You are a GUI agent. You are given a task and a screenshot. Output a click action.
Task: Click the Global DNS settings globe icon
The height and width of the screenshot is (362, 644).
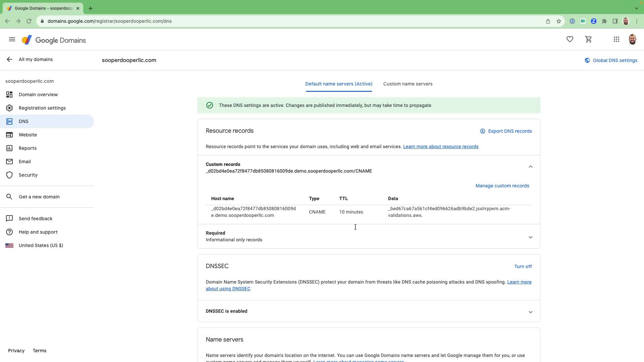pyautogui.click(x=587, y=60)
